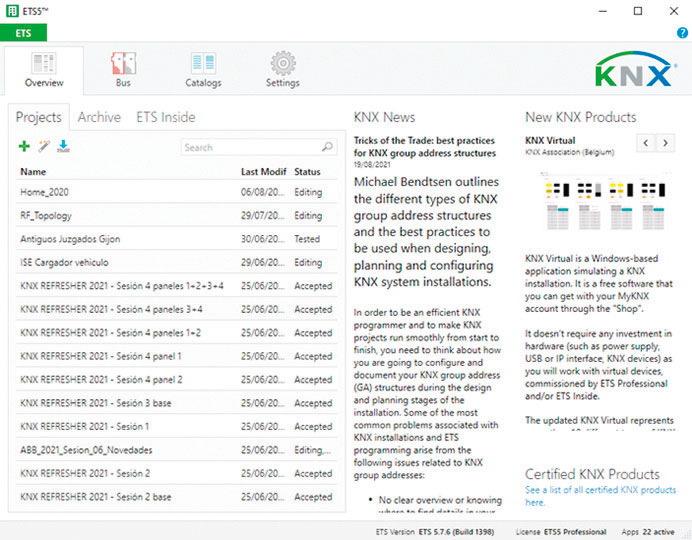Sort projects by Name column header
This screenshot has height=540, width=692.
tap(33, 172)
